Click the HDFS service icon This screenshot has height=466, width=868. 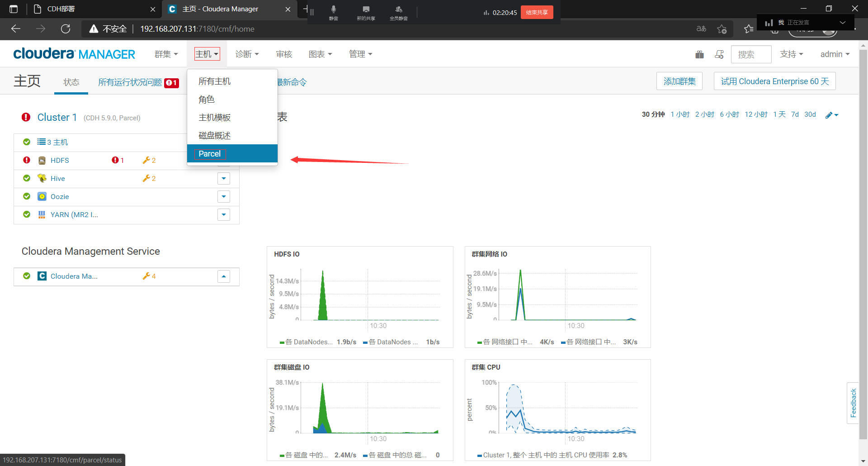tap(42, 160)
